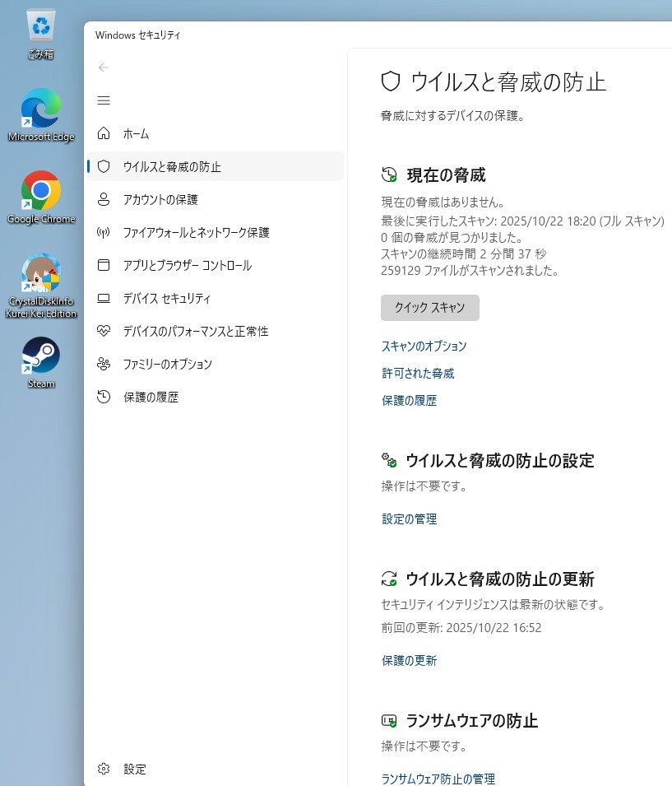The width and height of the screenshot is (672, 786).
Task: Select the CrystalDiskInfo Kurei Kei Edition shortcut
Action: click(x=41, y=286)
